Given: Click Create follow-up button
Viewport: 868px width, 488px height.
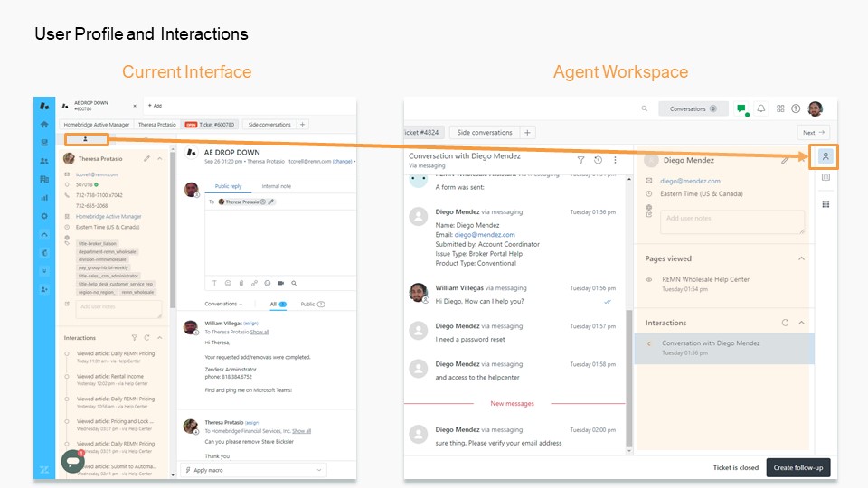Looking at the screenshot, I should tap(797, 467).
